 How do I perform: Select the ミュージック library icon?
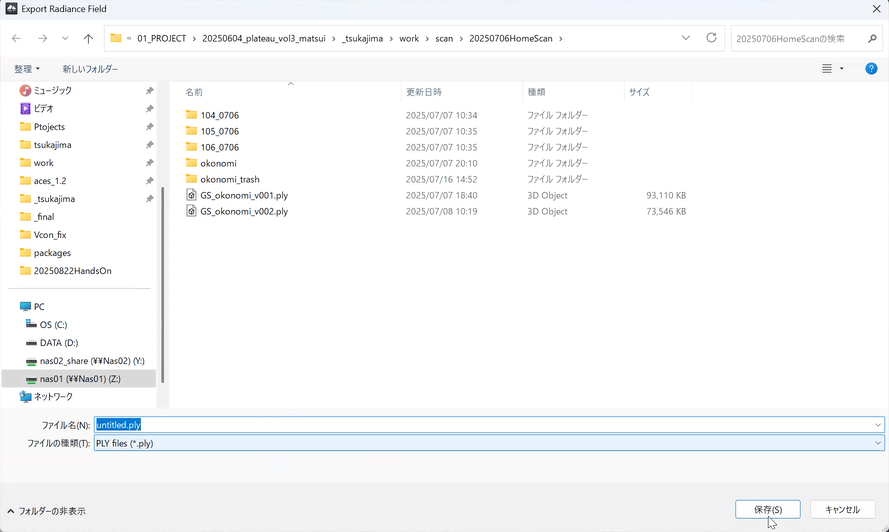tap(26, 91)
